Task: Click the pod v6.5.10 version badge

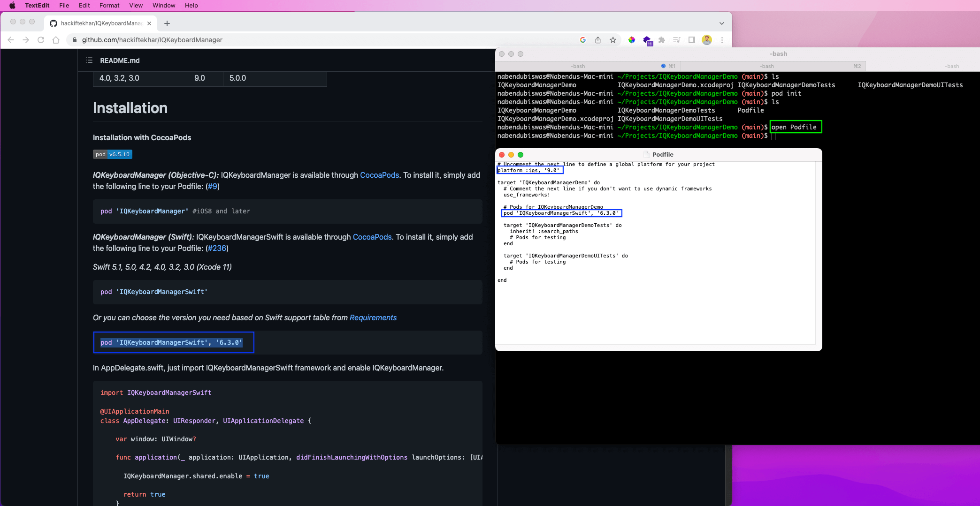Action: (x=113, y=154)
